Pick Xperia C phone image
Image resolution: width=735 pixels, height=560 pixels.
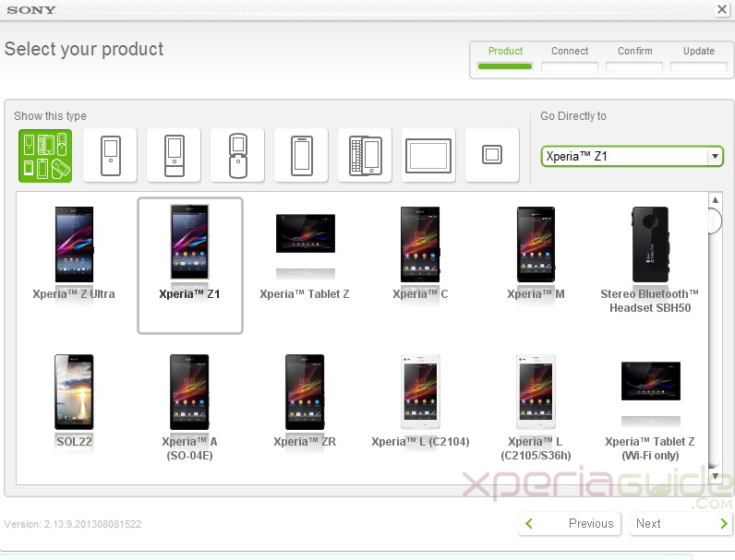pos(420,244)
